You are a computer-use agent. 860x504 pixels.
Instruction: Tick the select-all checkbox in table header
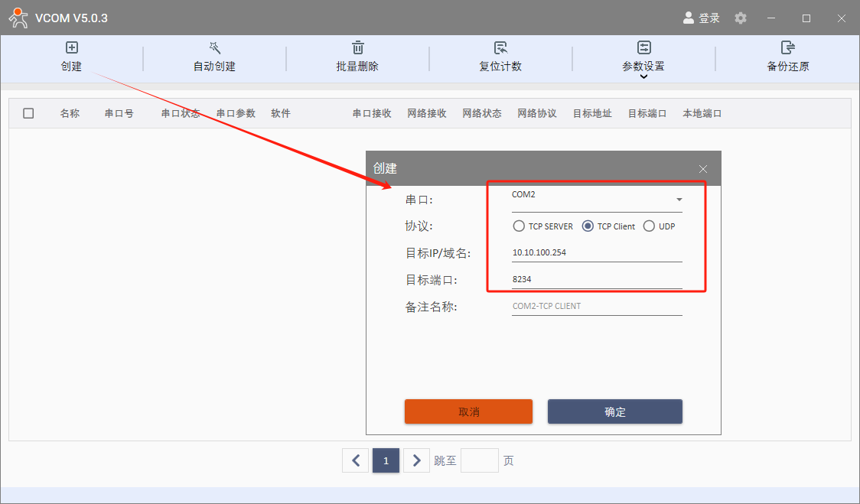(28, 113)
